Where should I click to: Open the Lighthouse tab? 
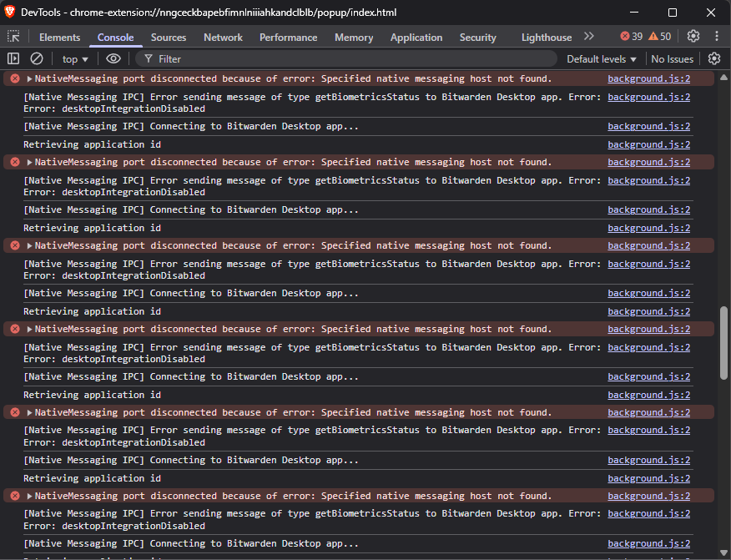(547, 38)
